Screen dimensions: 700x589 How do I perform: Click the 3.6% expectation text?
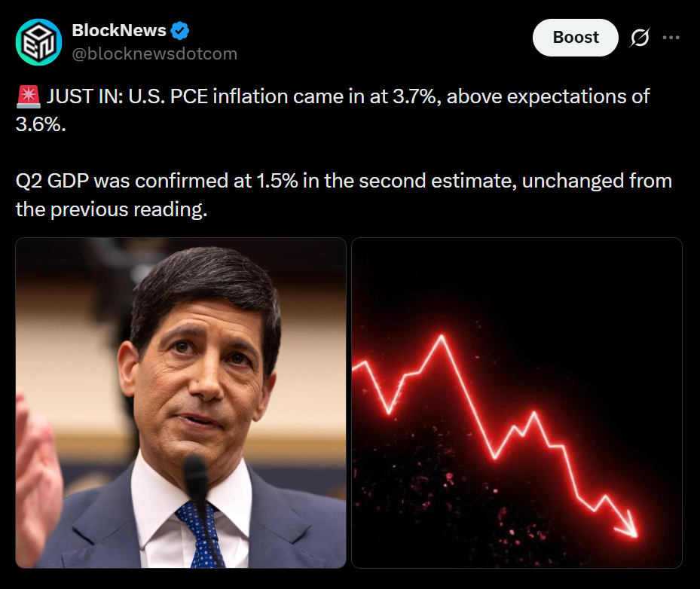[x=41, y=124]
